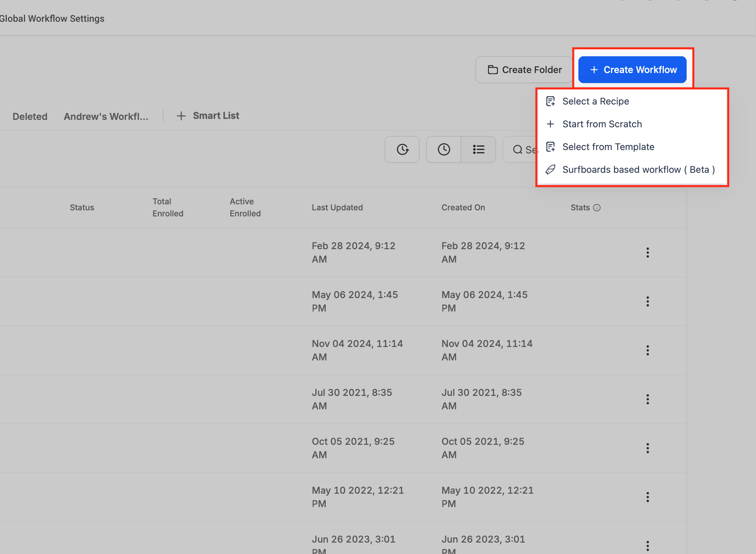Switch to the list view icon
The image size is (756, 554).
(x=479, y=150)
